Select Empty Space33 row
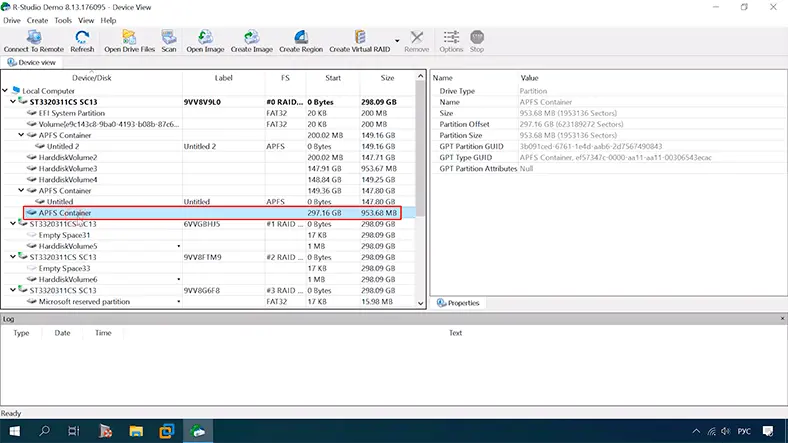Screen dimensions: 788x443 (208, 268)
